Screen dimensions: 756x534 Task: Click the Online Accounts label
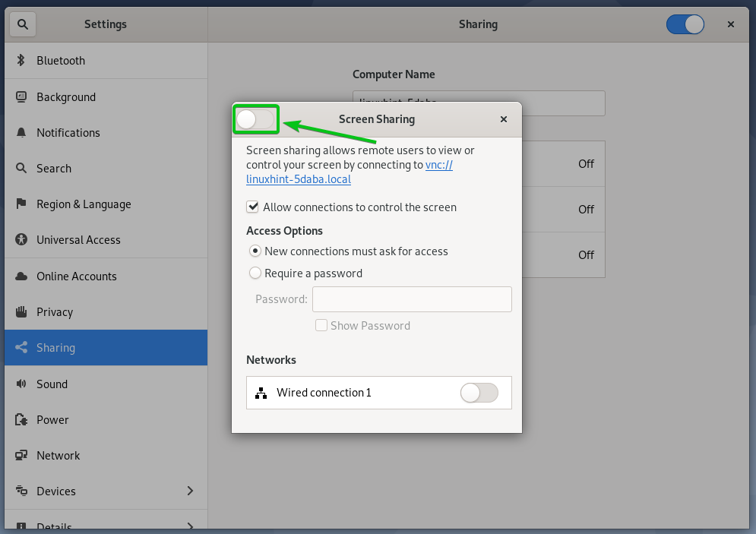(x=77, y=276)
